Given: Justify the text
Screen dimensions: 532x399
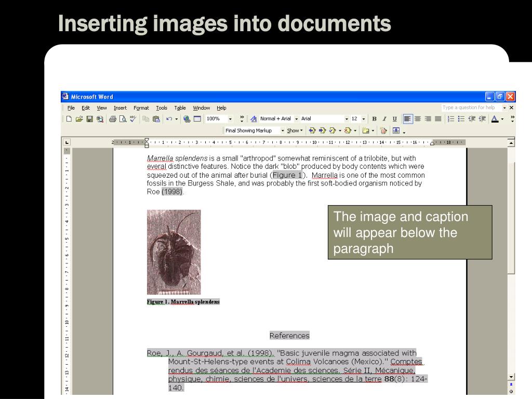Looking at the screenshot, I should click(x=438, y=119).
